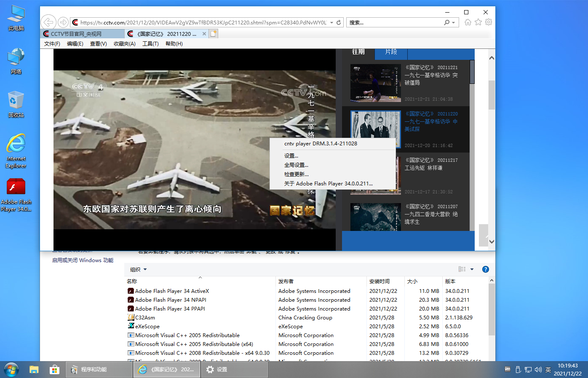This screenshot has height=378, width=588.
Task: Open the 组织 dropdown menu
Action: 139,270
